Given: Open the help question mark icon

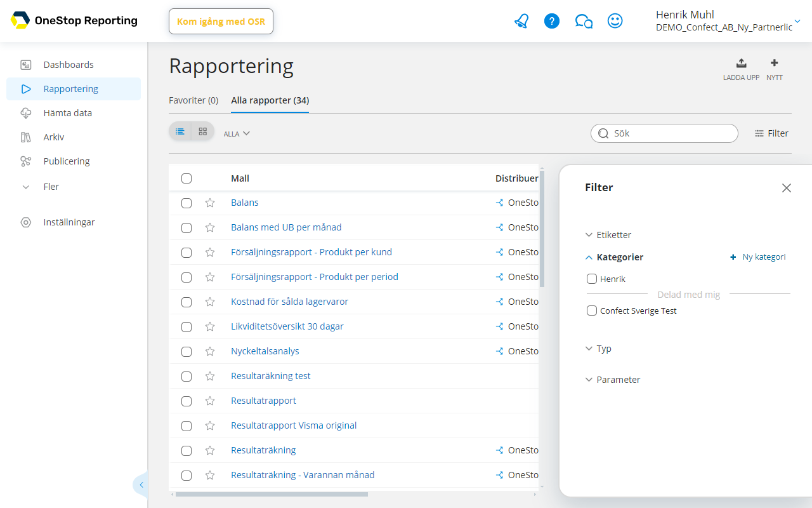Looking at the screenshot, I should pos(552,21).
